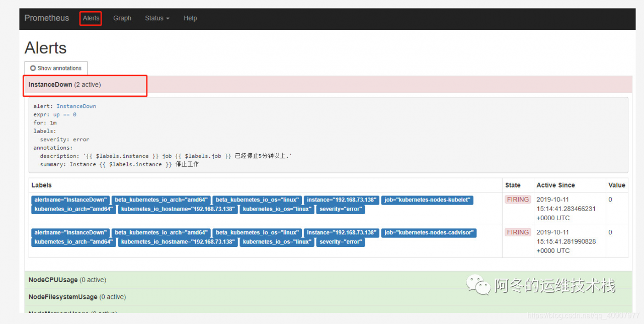Click the rule's summary annotation line
Viewport: 644px width, 324px height.
pos(119,164)
